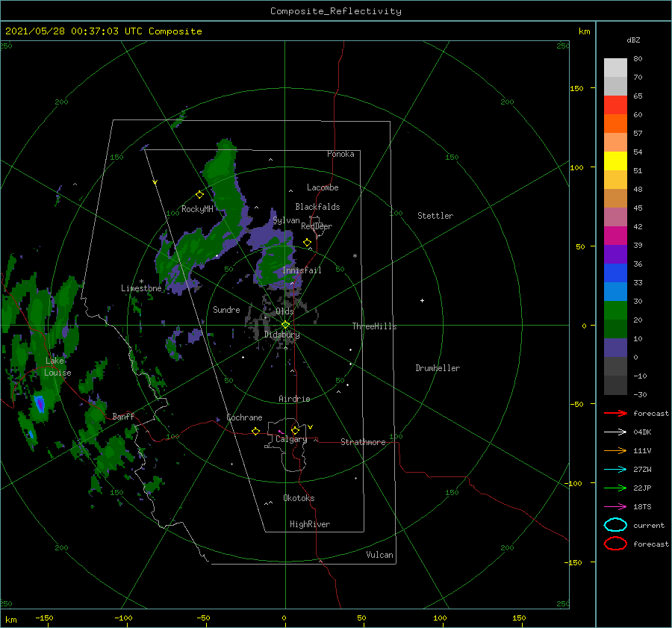
Task: Click the Lacombe city label
Action: point(323,187)
